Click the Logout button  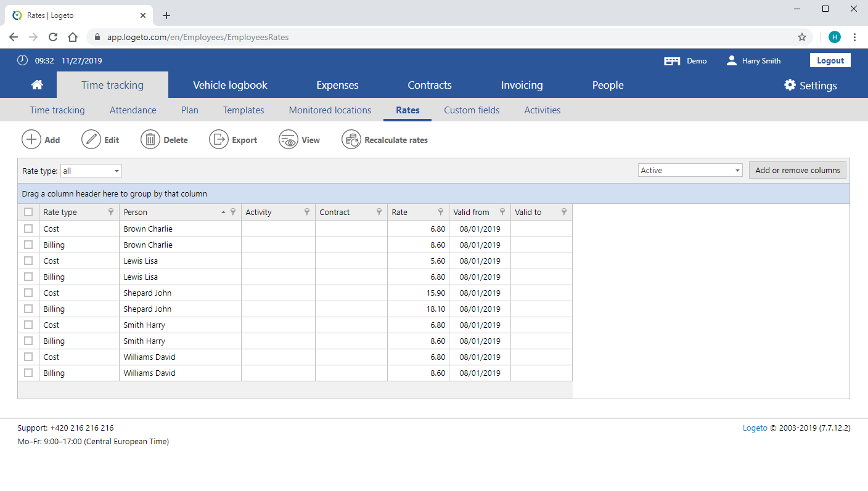tap(830, 60)
